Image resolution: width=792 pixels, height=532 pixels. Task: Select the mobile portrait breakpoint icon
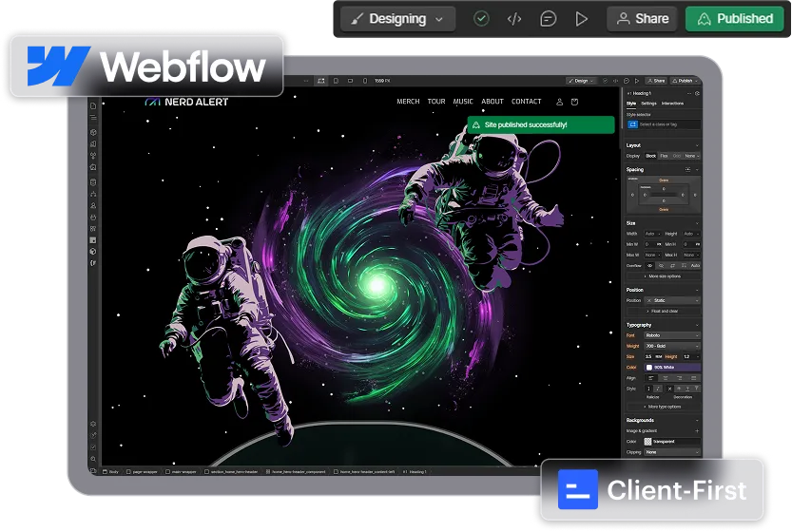point(365,81)
